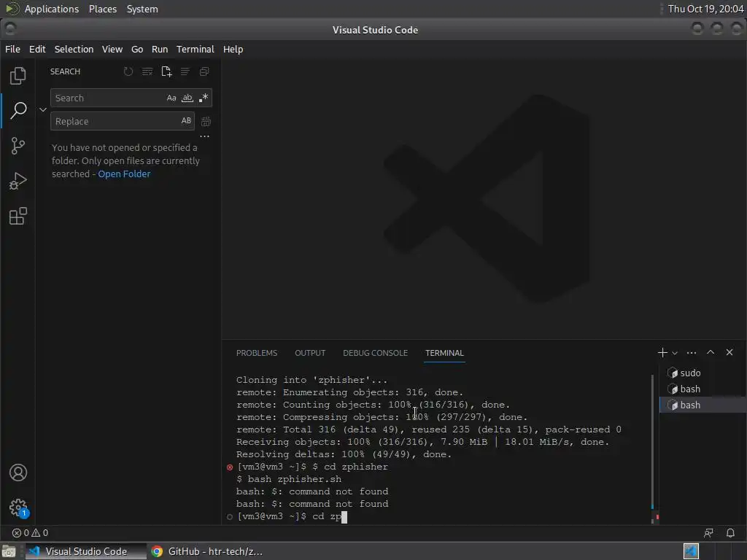Open the Go menu

tap(137, 49)
